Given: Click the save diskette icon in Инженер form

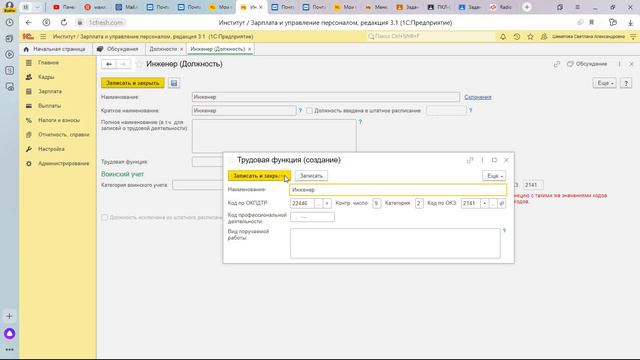Looking at the screenshot, I should [174, 83].
